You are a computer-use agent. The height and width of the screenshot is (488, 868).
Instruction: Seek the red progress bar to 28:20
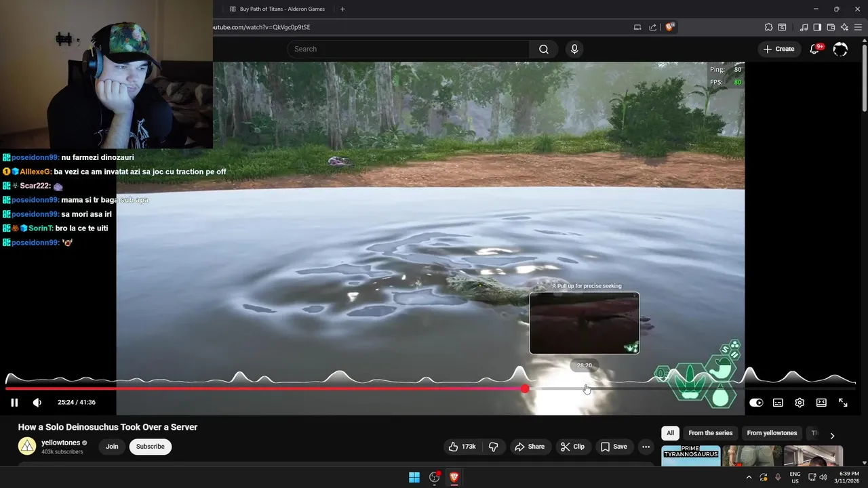coord(585,388)
